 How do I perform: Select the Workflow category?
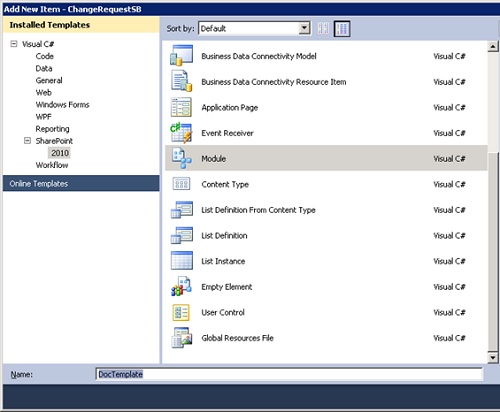point(52,165)
